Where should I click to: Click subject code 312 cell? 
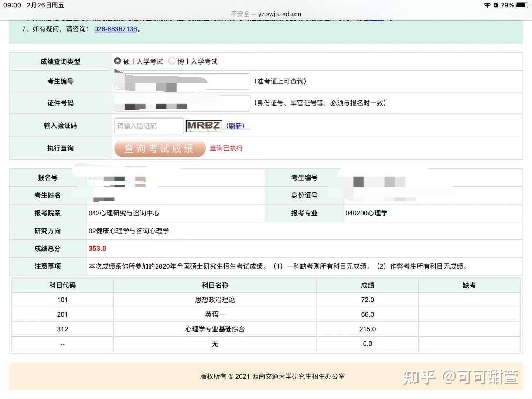62,329
